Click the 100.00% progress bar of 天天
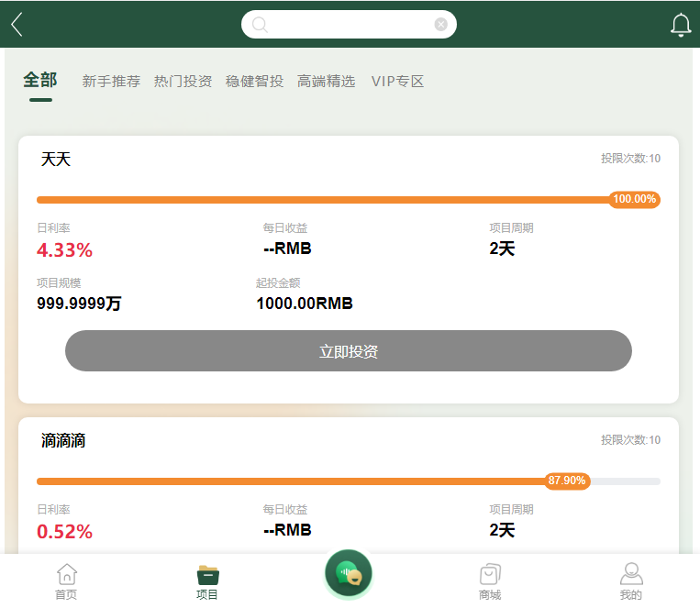Image resolution: width=700 pixels, height=608 pixels. click(x=349, y=200)
